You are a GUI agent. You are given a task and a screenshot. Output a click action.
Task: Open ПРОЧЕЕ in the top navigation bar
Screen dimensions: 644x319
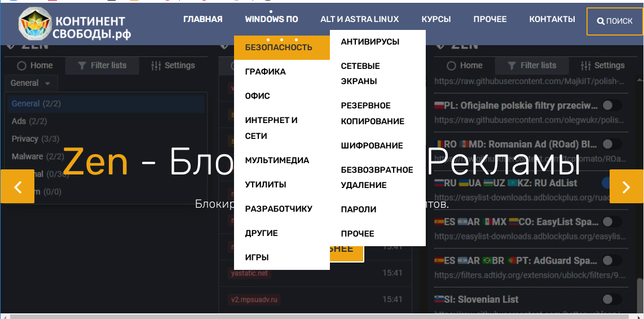click(x=490, y=19)
